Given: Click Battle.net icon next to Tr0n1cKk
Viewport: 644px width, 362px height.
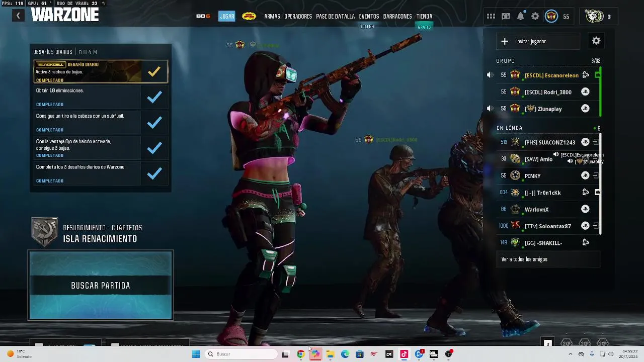Looking at the screenshot, I should [x=586, y=192].
